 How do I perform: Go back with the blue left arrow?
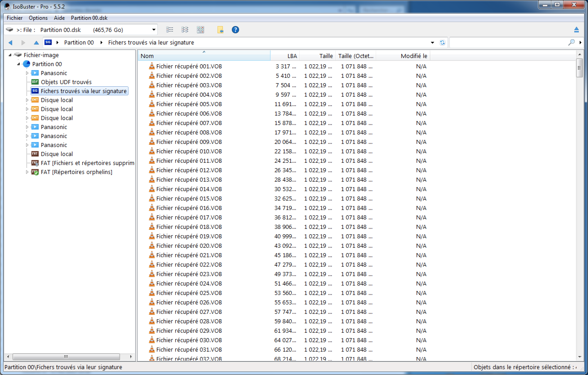click(x=10, y=42)
